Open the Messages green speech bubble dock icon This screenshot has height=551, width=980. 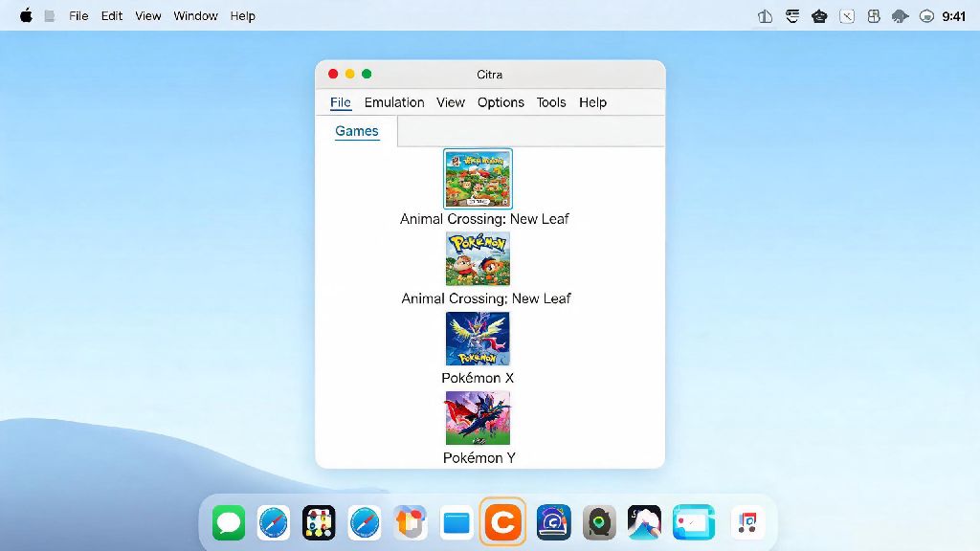click(229, 522)
